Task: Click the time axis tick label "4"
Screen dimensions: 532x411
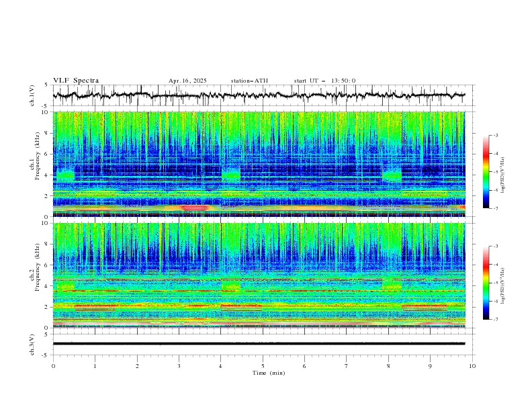Action: point(221,366)
